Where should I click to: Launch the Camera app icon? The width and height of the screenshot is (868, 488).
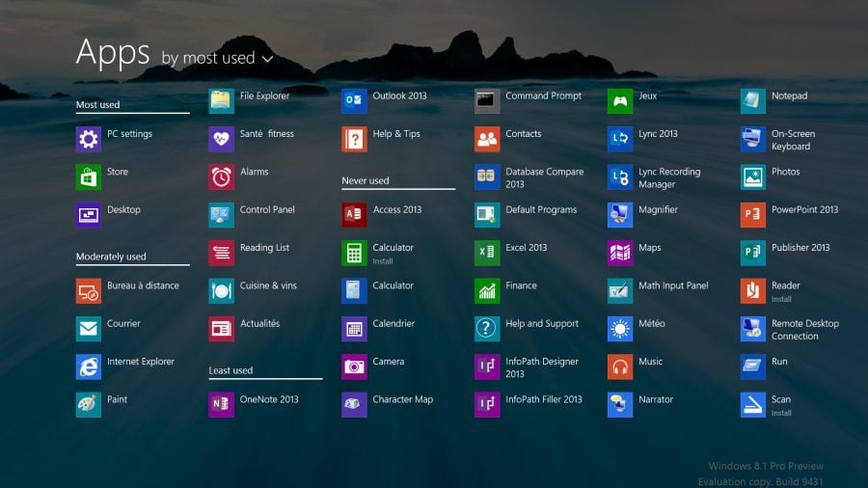tap(354, 366)
